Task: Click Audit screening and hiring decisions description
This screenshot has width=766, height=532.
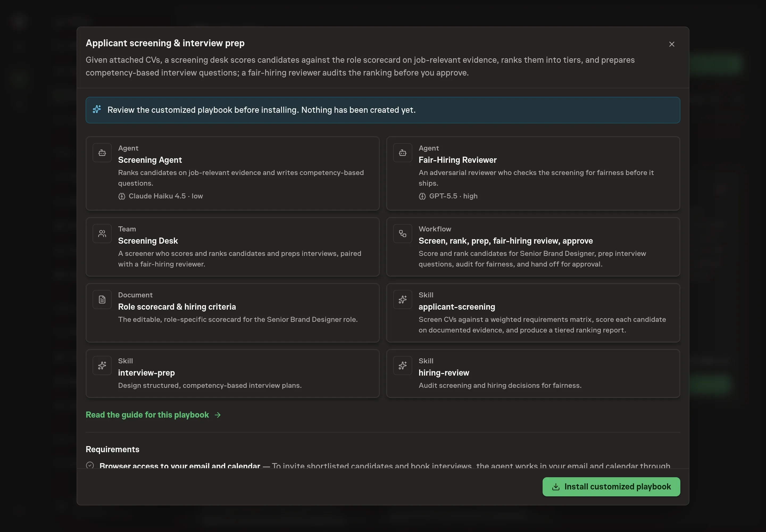Action: [500, 386]
